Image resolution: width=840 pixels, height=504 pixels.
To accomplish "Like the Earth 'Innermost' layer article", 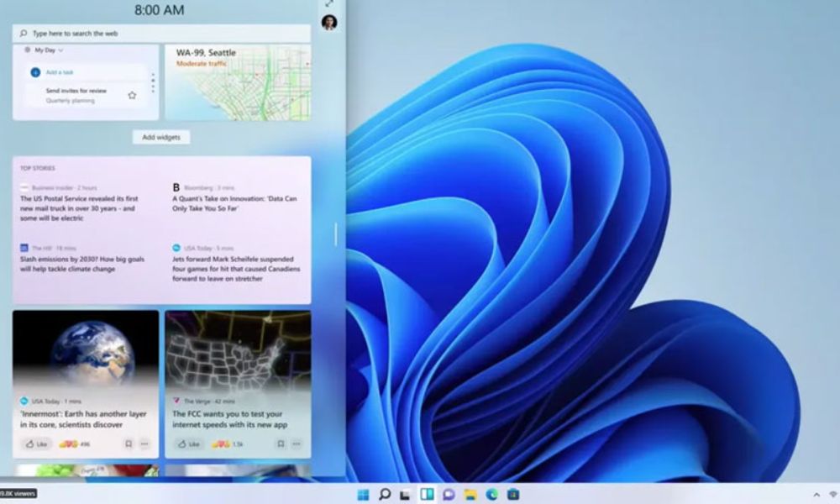I will 37,444.
